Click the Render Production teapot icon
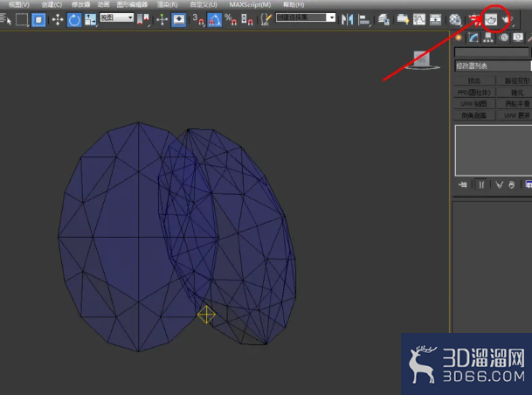The image size is (532, 395). coord(507,20)
